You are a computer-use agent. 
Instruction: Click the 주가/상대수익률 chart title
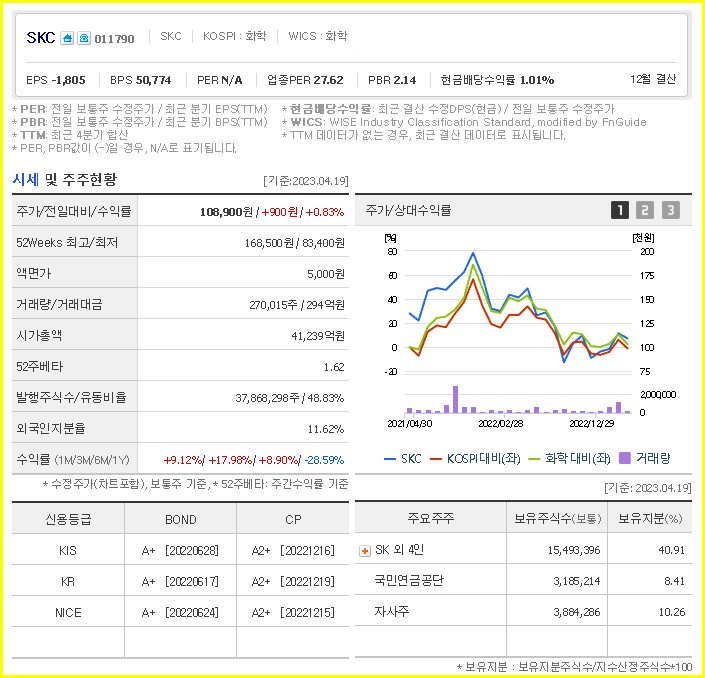tap(408, 210)
